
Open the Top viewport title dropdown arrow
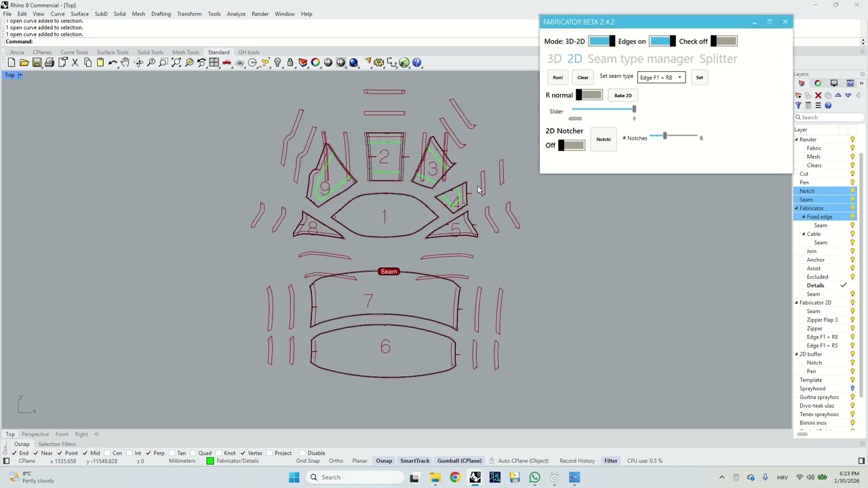coord(20,75)
